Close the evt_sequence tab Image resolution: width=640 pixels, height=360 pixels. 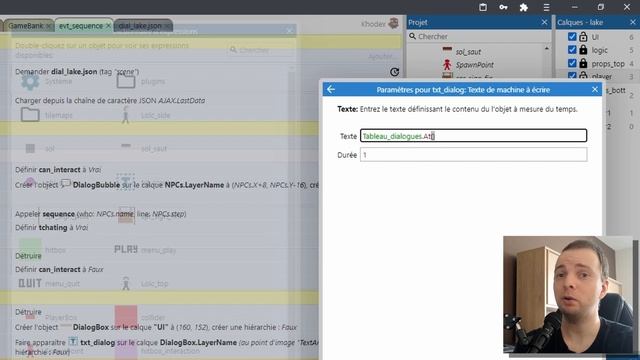point(108,26)
